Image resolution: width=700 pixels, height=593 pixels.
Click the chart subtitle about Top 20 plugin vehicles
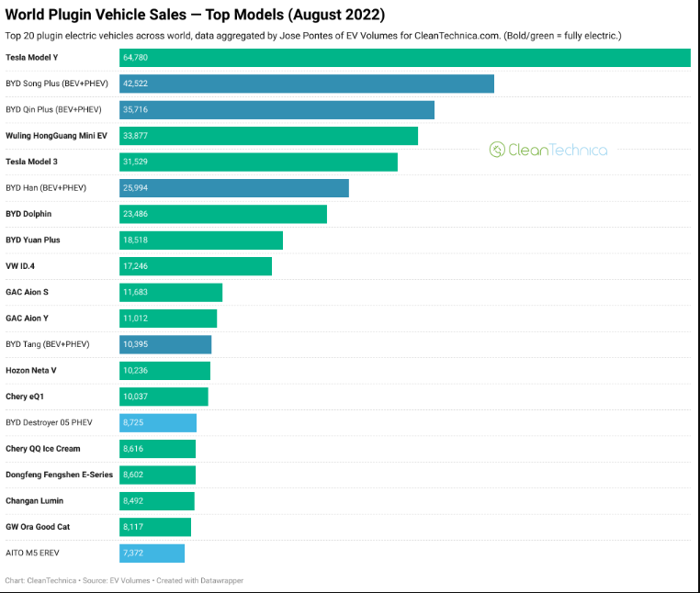click(313, 36)
